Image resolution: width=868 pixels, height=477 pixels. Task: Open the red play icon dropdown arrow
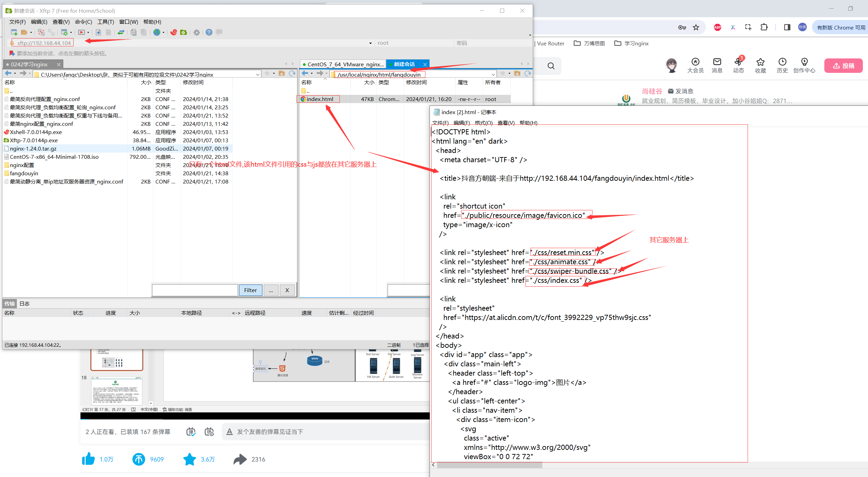(88, 33)
